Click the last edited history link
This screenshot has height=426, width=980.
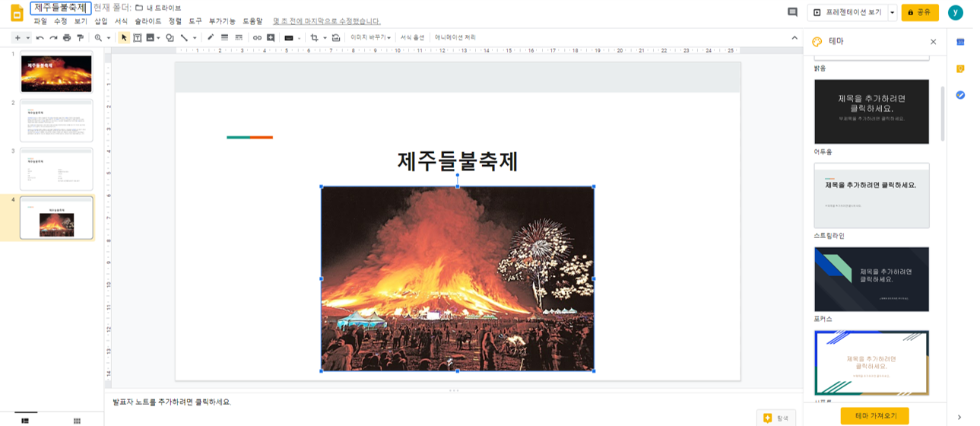[327, 21]
